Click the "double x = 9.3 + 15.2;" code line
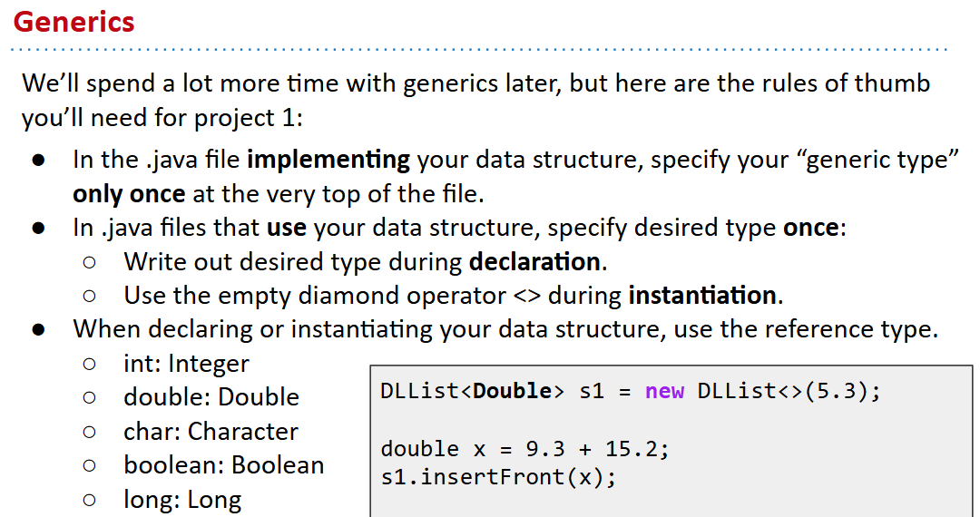980x517 pixels. (x=524, y=449)
